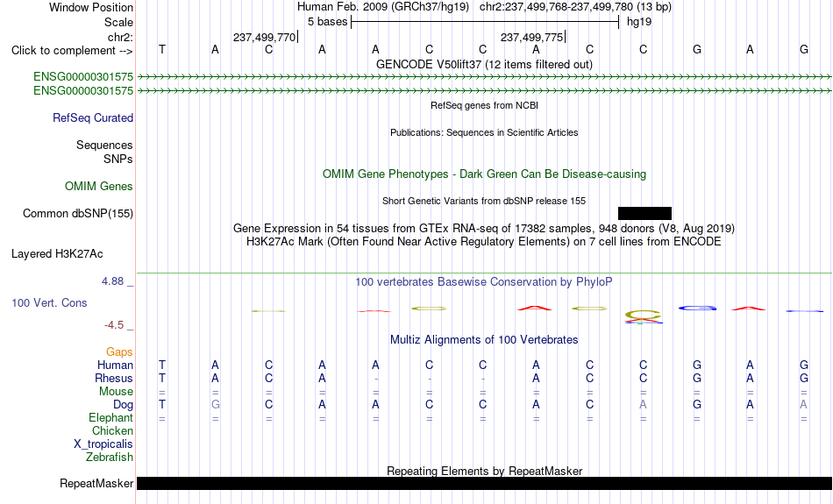833x504 pixels.
Task: Click the -4.5 conservation scale value
Action: click(114, 325)
